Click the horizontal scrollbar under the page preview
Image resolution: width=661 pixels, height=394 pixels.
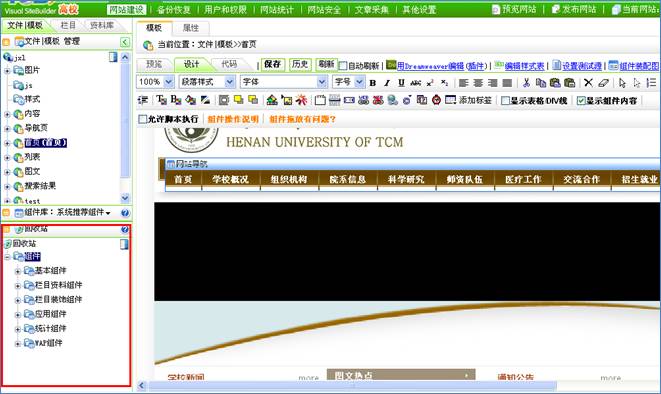pos(352,386)
